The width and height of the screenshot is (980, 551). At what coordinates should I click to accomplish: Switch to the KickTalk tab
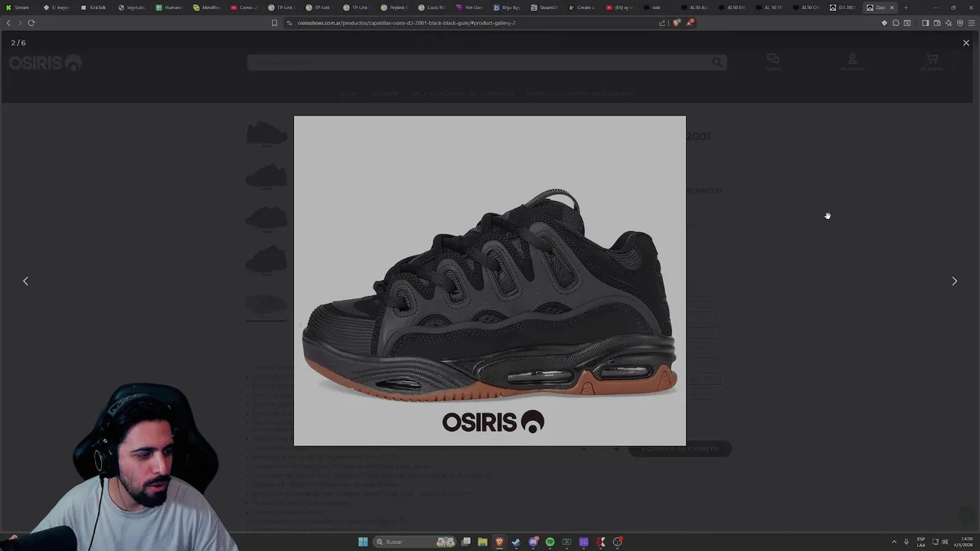click(93, 8)
